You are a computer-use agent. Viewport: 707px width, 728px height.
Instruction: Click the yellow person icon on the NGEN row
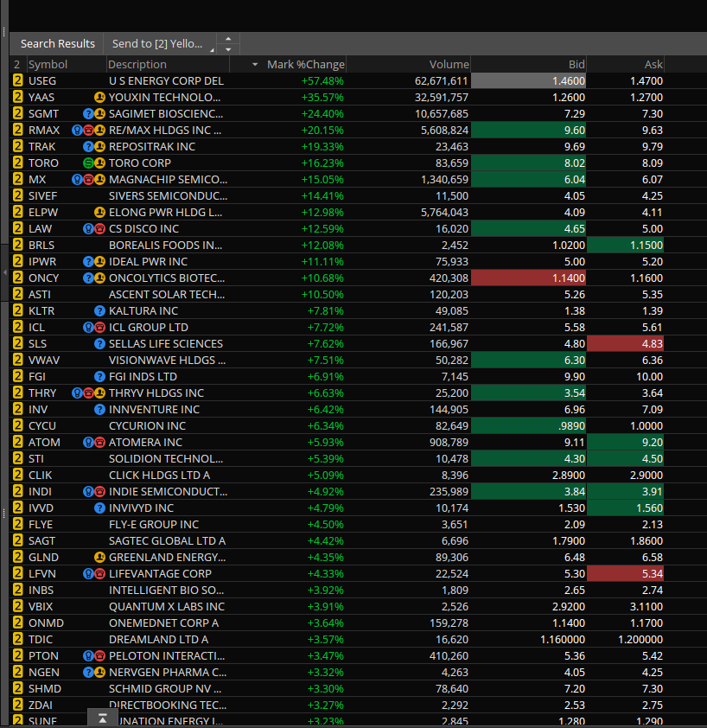pyautogui.click(x=99, y=673)
